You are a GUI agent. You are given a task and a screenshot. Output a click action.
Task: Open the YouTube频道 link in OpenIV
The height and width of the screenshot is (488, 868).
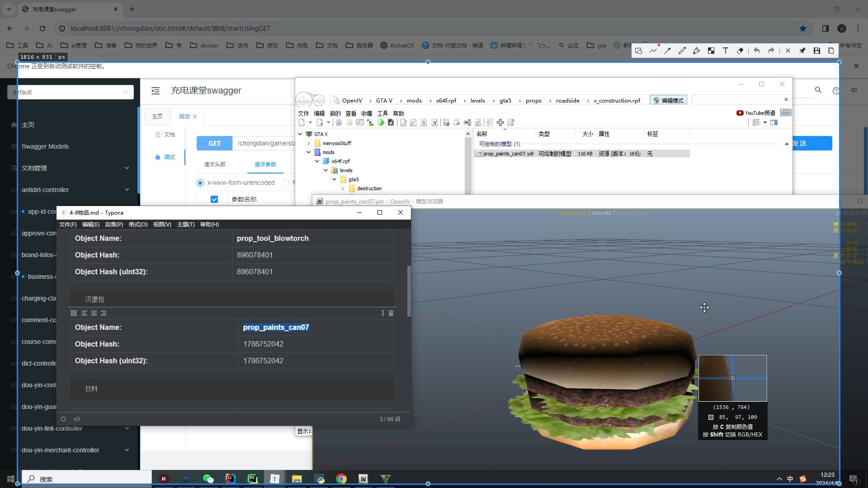point(756,113)
